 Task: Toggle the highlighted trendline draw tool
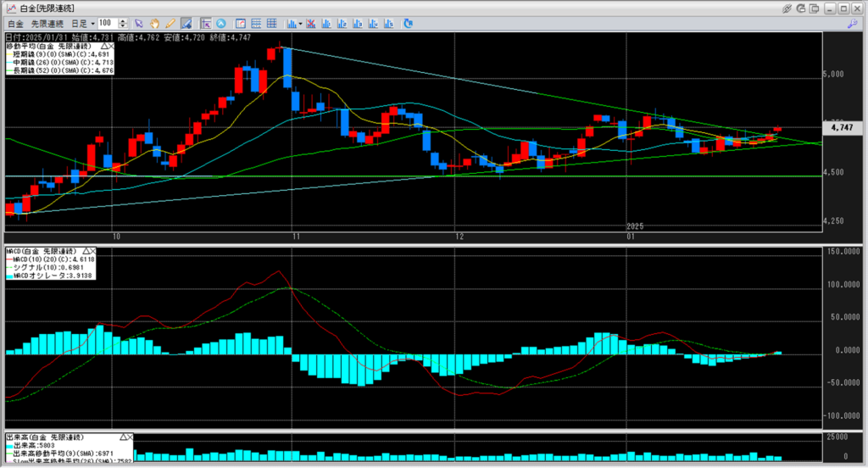[x=186, y=23]
